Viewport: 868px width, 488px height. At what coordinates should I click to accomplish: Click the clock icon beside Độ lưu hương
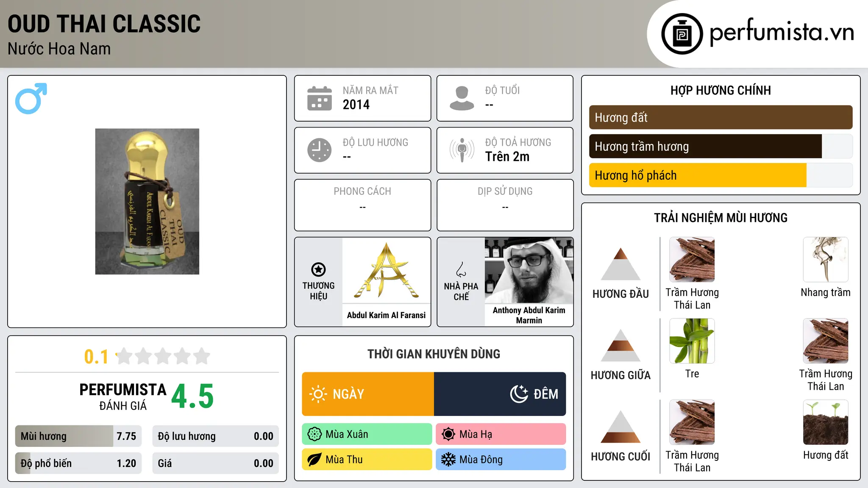click(320, 150)
